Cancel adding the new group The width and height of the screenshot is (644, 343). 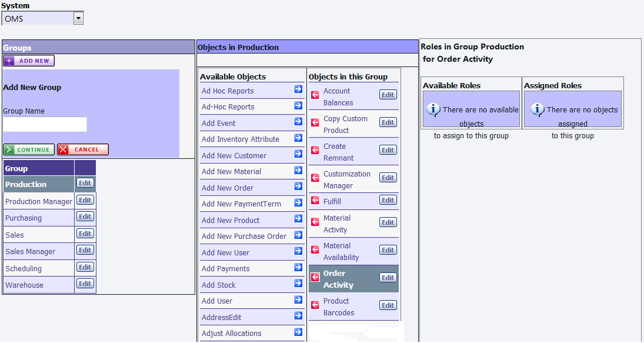coord(83,149)
